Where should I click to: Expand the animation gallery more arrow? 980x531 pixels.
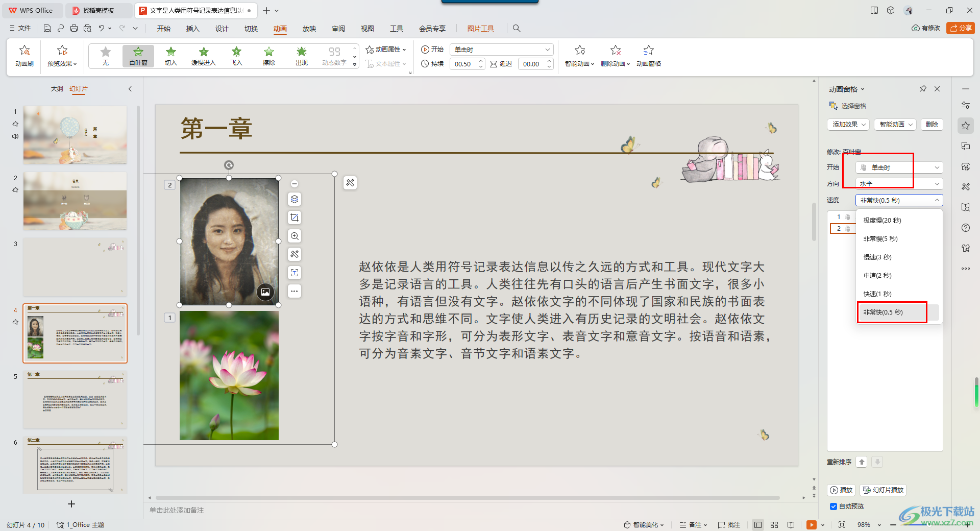[x=355, y=65]
